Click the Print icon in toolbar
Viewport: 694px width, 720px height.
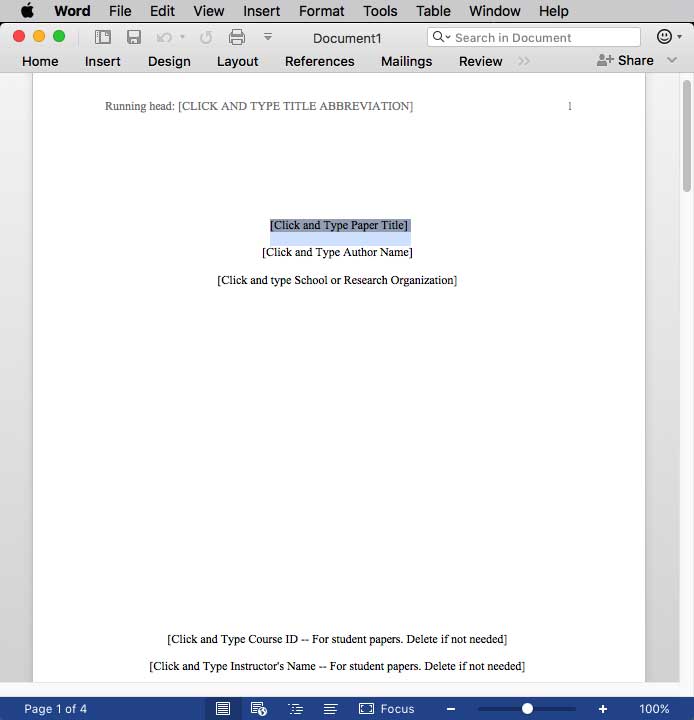point(237,37)
